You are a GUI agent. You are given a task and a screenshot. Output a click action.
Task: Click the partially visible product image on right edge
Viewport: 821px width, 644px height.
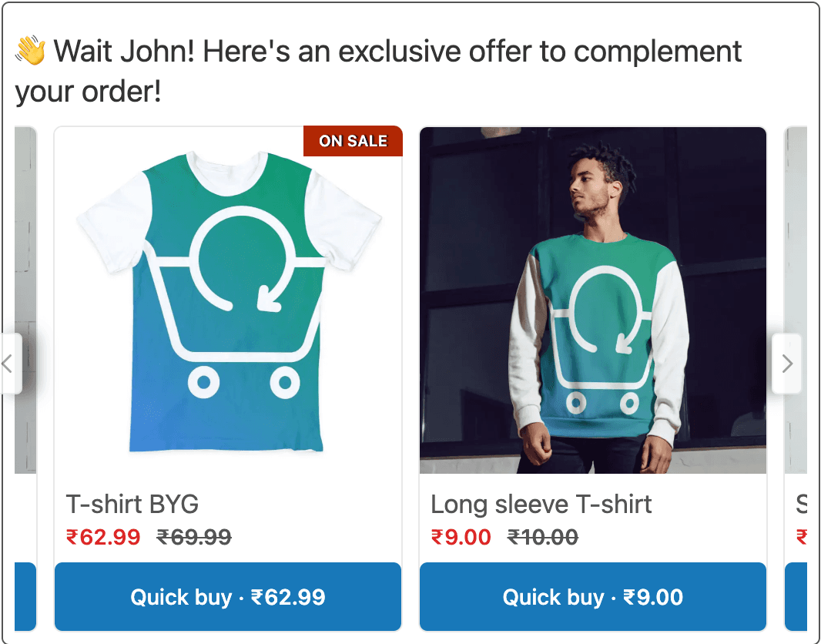pos(796,231)
